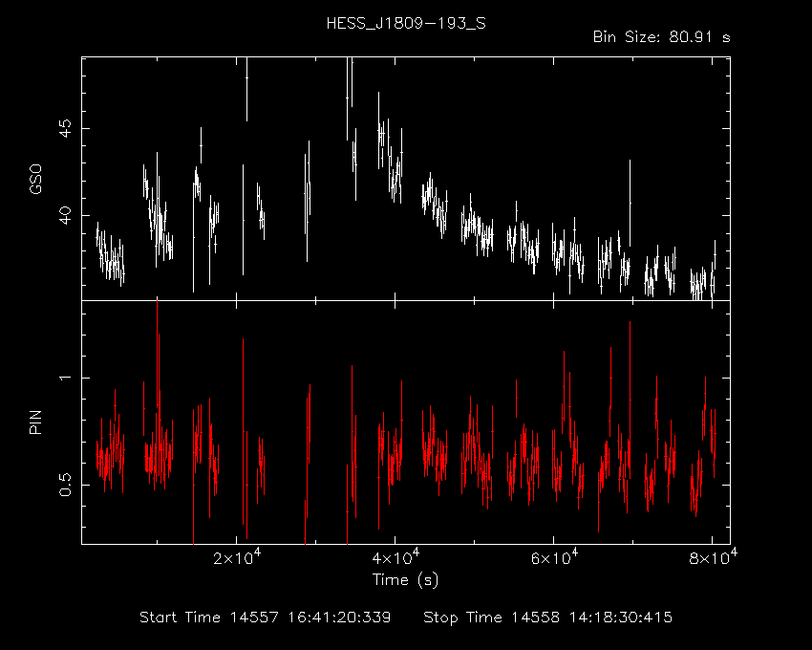Viewport: 812px width, 650px height.
Task: Click the plot title HESS_J1809-193_S
Action: (406, 24)
